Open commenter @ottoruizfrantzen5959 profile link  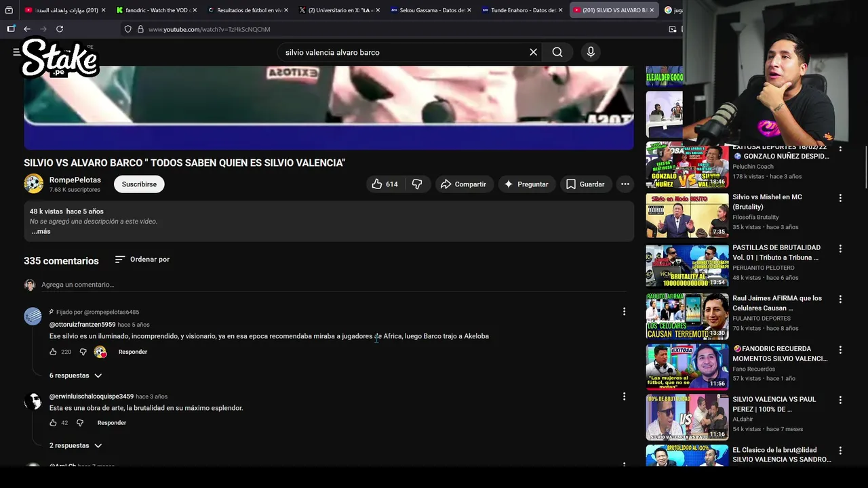coord(83,325)
